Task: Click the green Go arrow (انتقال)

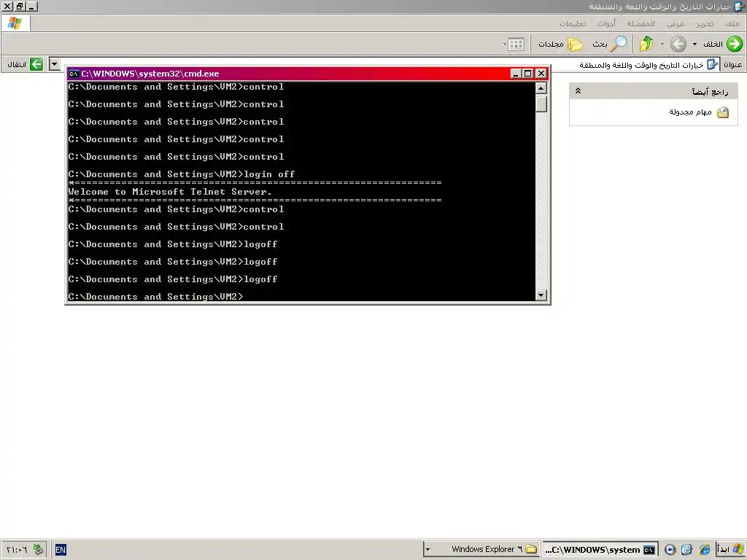Action: pyautogui.click(x=36, y=64)
